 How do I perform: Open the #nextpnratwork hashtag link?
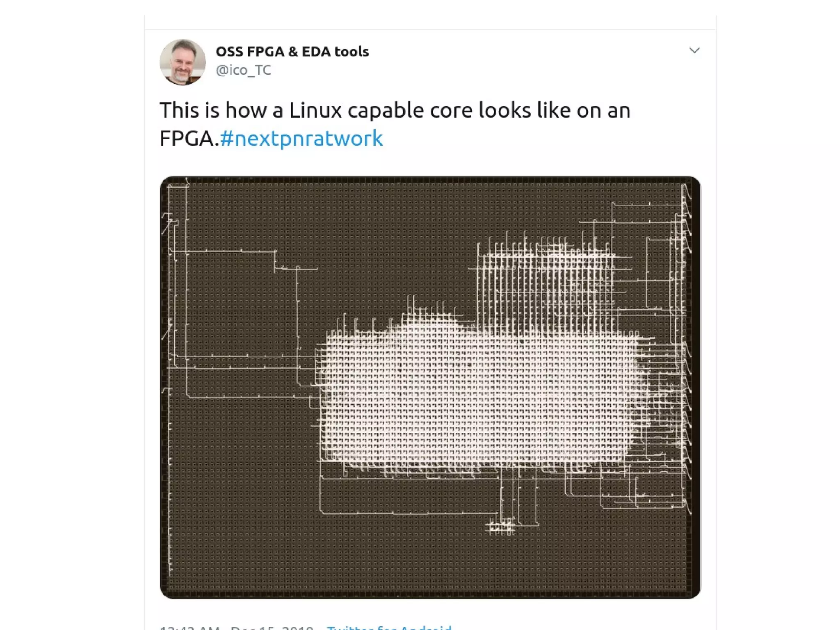(x=301, y=138)
